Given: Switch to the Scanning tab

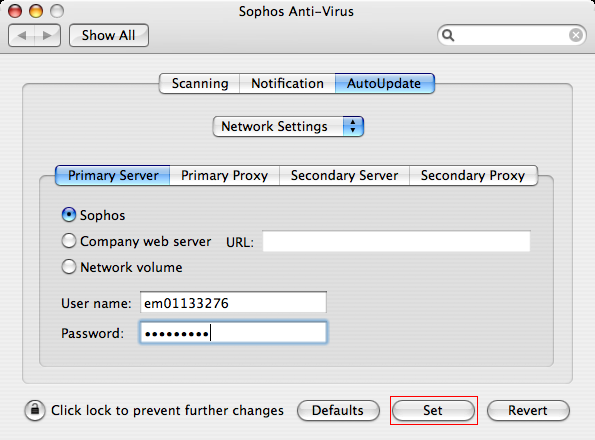Looking at the screenshot, I should [200, 83].
